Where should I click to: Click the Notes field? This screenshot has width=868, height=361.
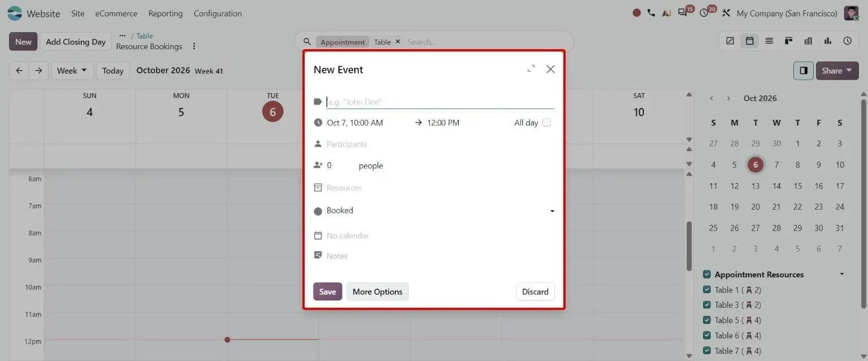[440, 256]
